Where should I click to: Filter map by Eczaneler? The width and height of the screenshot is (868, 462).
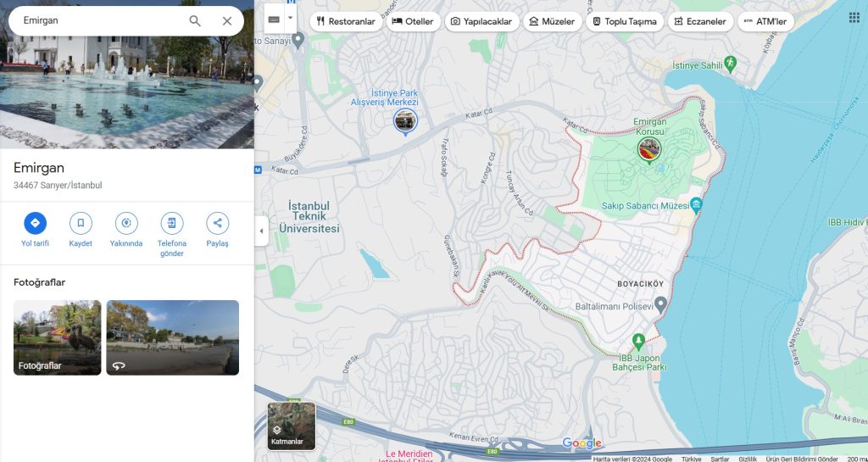pyautogui.click(x=701, y=21)
